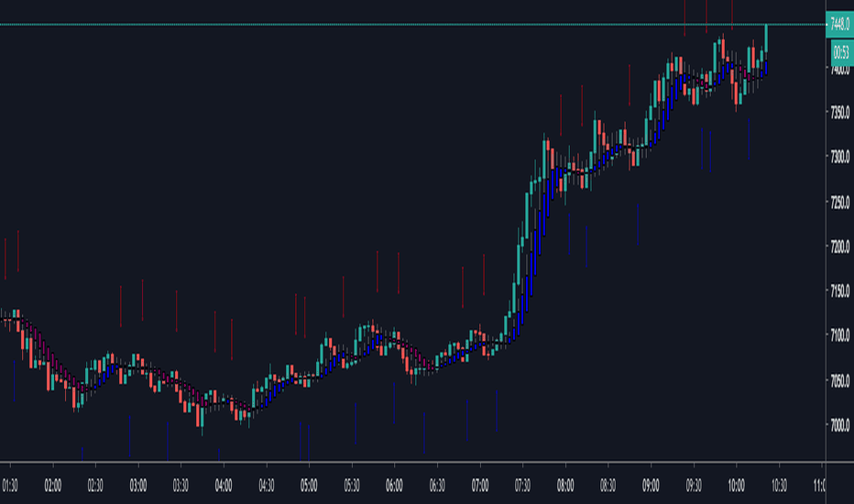The image size is (854, 504).
Task: Click the 7200.0 price axis label
Action: click(840, 247)
